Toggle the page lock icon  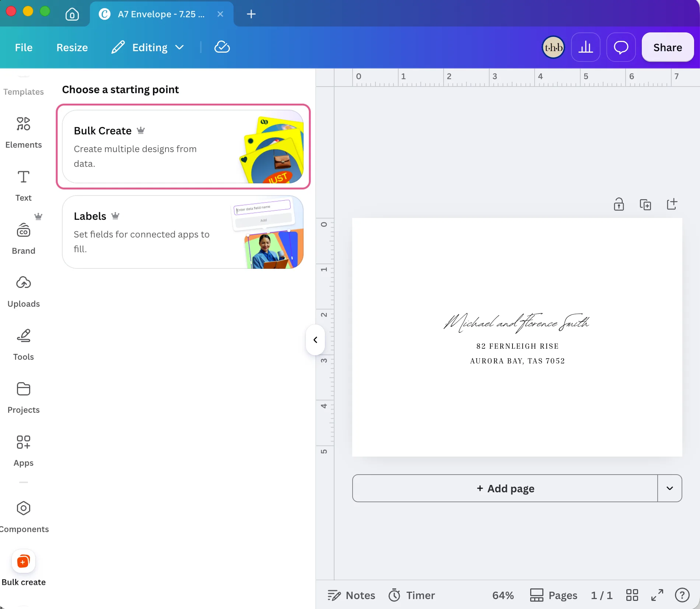point(619,204)
